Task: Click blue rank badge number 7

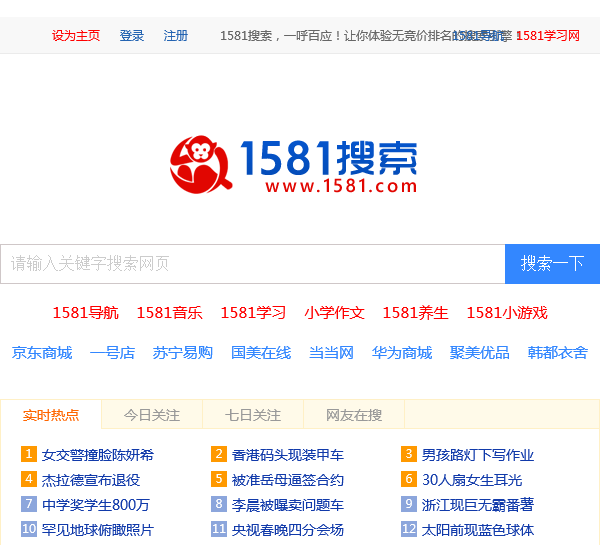Action: click(29, 504)
